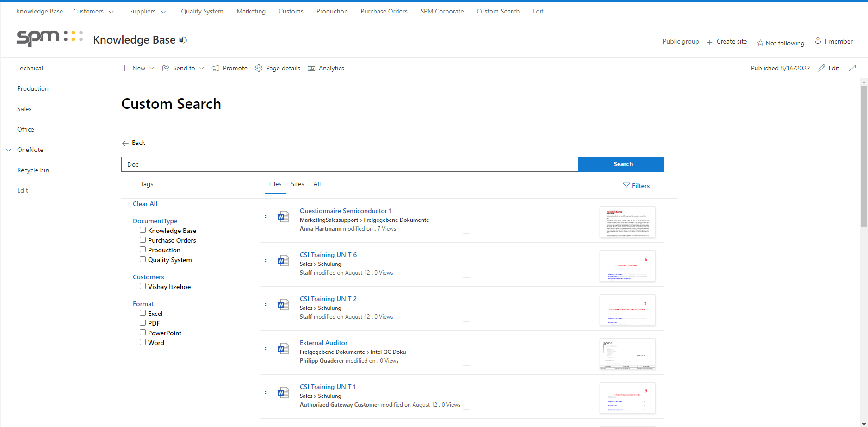Click thumbnail preview of CSI Training UNIT 2
This screenshot has width=868, height=427.
(627, 310)
